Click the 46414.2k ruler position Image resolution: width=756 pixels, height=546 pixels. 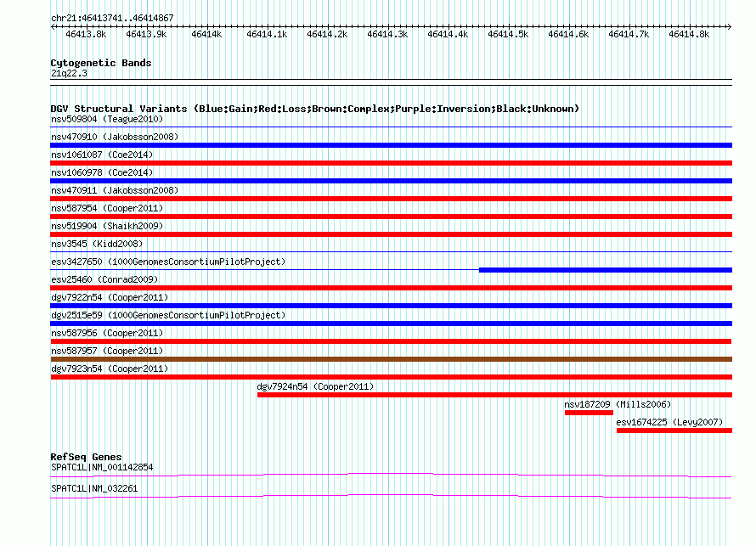coord(327,34)
